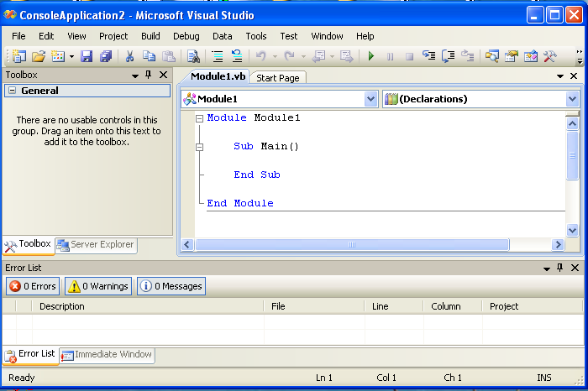Click the Break All pause icon
Image resolution: width=588 pixels, height=391 pixels.
390,56
